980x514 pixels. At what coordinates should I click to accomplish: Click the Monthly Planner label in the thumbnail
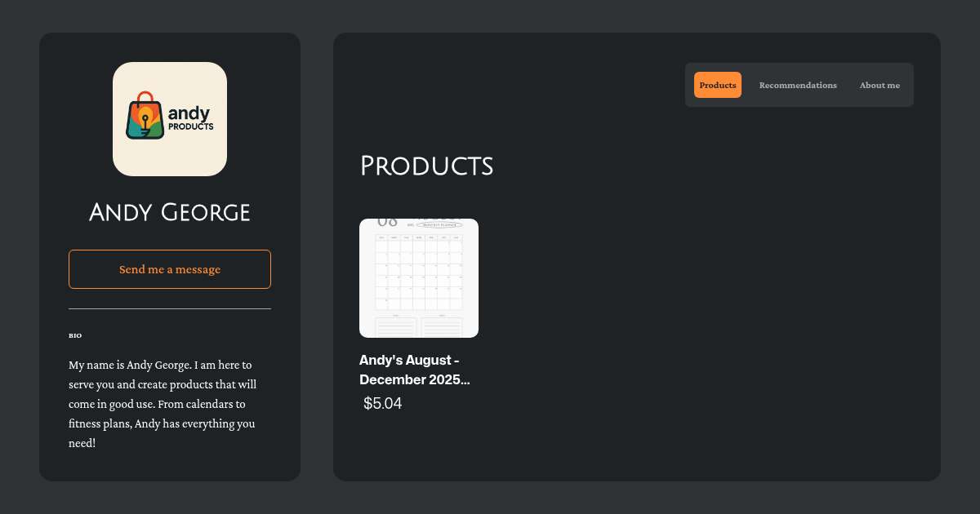(439, 224)
